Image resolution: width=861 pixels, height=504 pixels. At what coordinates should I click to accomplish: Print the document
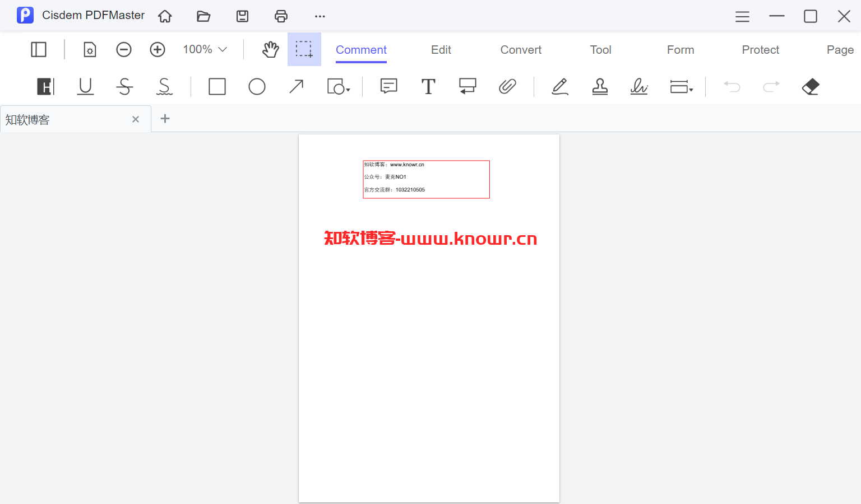(281, 16)
